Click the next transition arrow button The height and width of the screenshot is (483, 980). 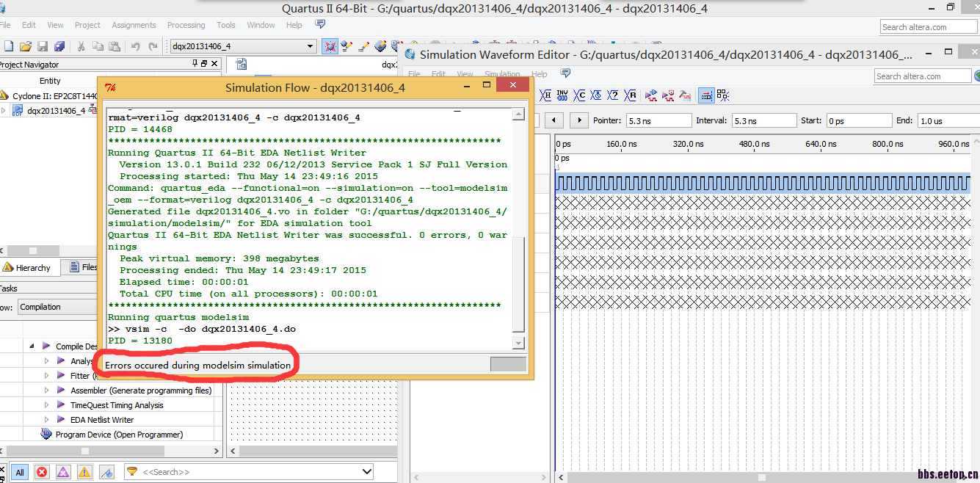pyautogui.click(x=580, y=120)
